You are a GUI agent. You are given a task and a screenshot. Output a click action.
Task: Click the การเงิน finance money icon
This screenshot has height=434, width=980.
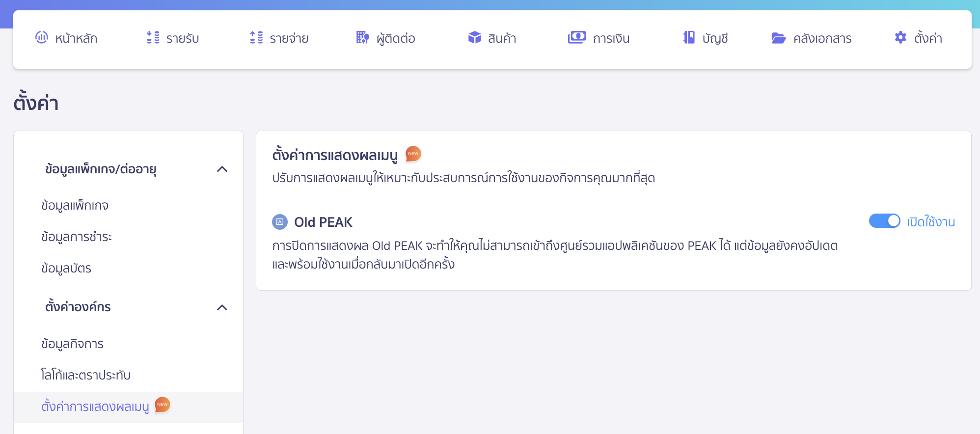coord(577,37)
